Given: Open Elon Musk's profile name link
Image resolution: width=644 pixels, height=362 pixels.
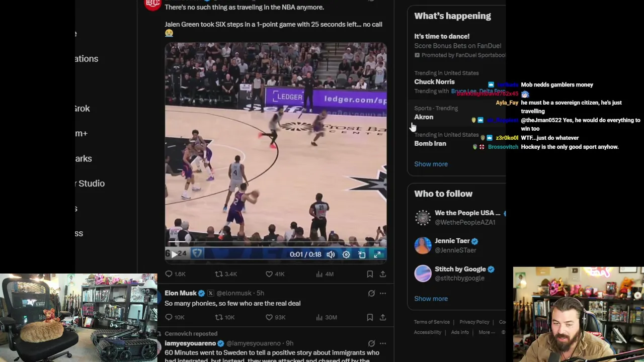Looking at the screenshot, I should pyautogui.click(x=181, y=293).
